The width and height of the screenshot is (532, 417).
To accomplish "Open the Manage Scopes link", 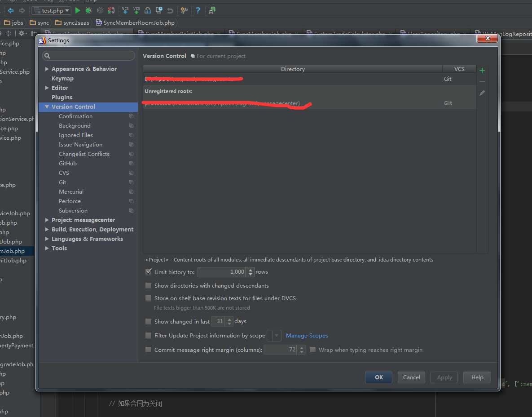I will [307, 336].
